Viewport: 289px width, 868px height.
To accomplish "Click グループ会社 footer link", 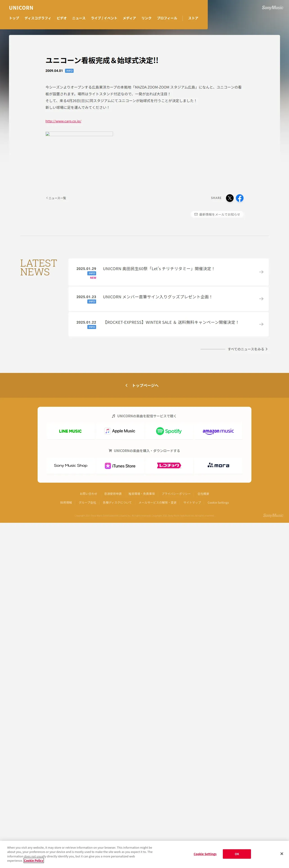I will (88, 503).
